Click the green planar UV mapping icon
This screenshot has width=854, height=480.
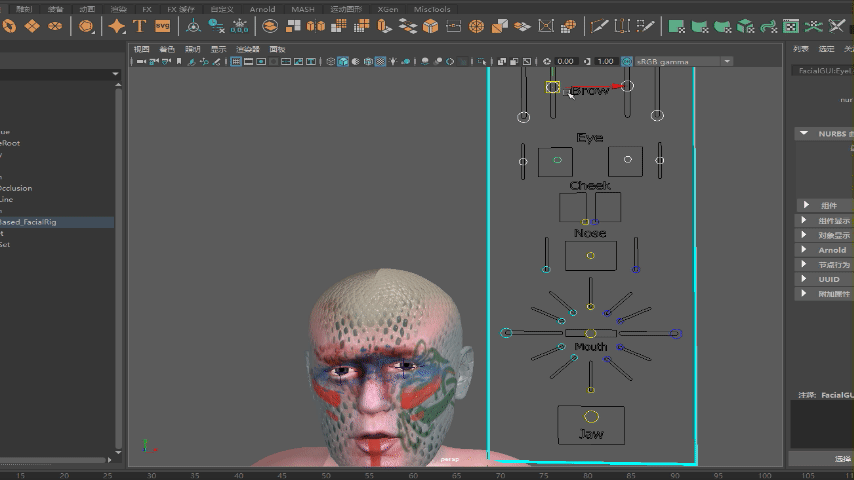[x=676, y=26]
